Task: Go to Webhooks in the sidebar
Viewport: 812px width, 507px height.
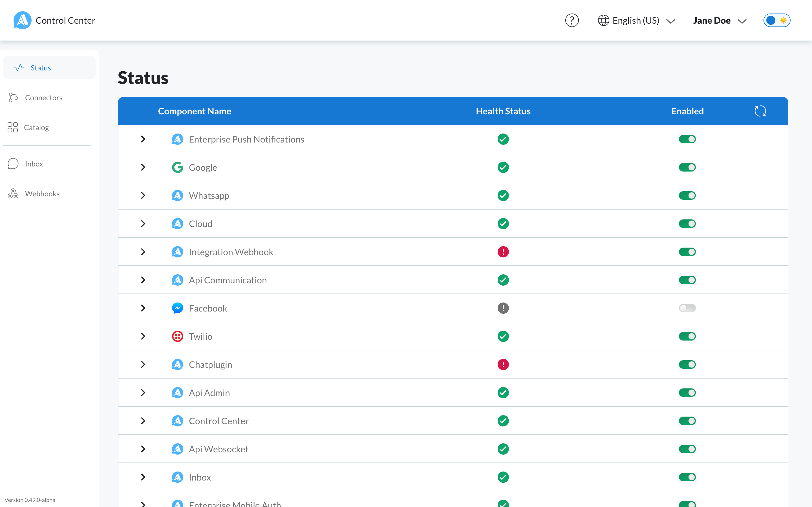Action: coord(42,194)
